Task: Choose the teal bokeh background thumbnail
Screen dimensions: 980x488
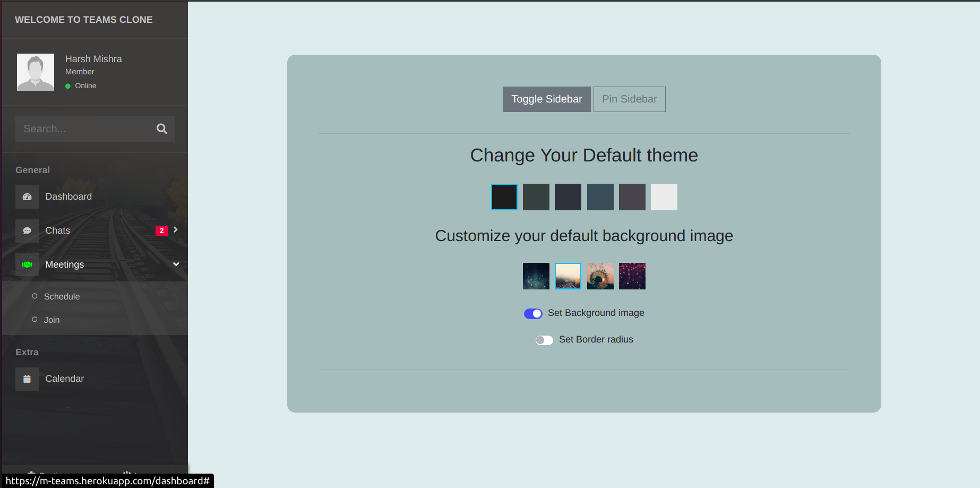Action: coord(536,276)
